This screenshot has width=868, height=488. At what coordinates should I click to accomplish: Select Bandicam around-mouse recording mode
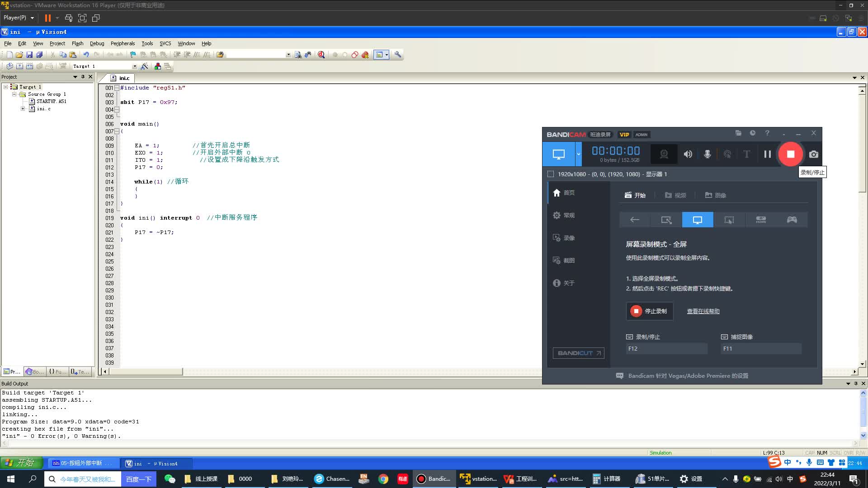(729, 220)
